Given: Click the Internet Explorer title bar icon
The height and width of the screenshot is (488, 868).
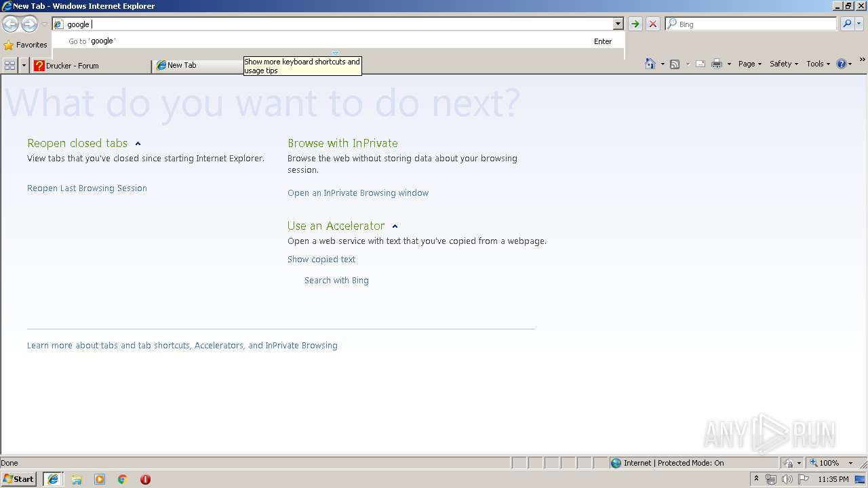Looking at the screenshot, I should point(6,6).
